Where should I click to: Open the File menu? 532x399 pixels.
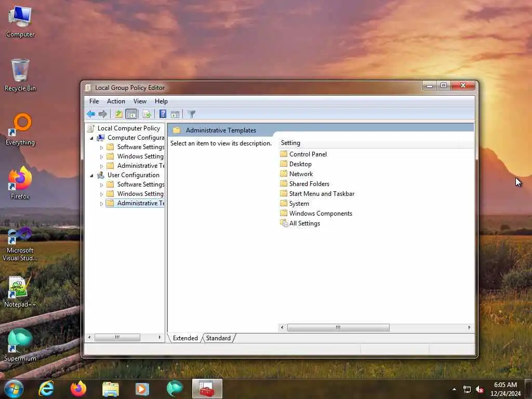[94, 101]
